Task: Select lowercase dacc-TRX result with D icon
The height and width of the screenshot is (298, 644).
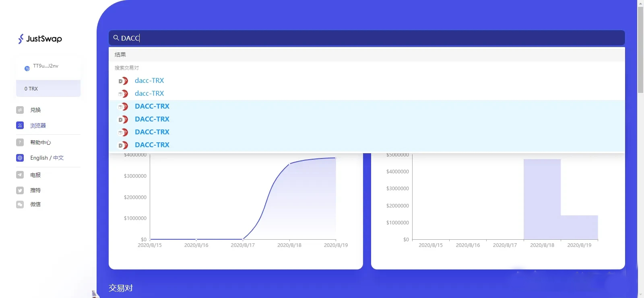Action: [x=367, y=81]
